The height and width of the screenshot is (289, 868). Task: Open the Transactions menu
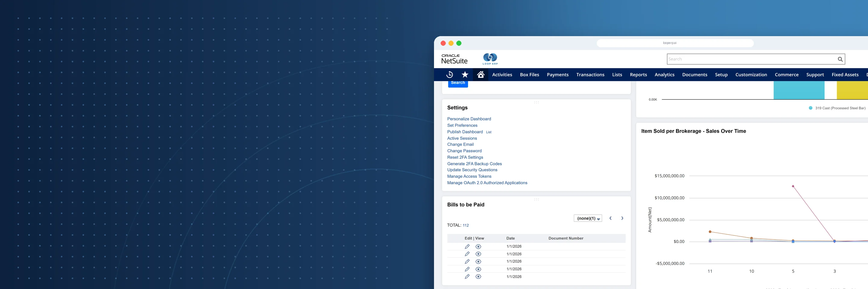click(590, 75)
